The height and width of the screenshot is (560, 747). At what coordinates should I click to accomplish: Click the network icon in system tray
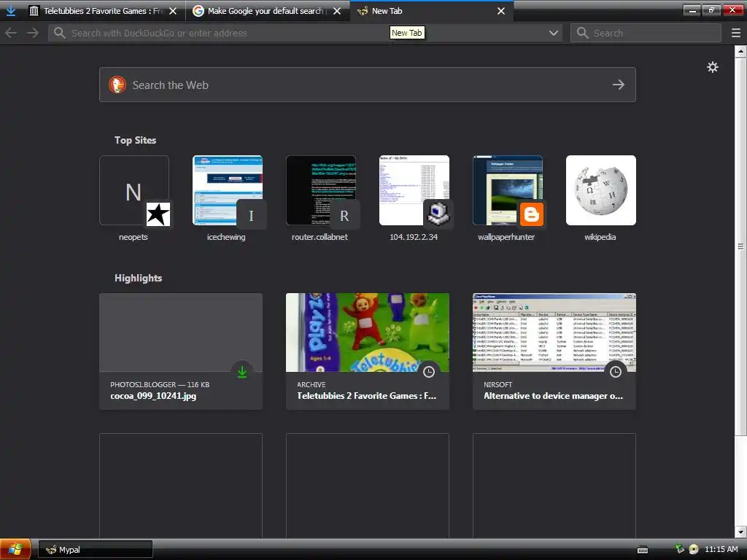tap(680, 549)
